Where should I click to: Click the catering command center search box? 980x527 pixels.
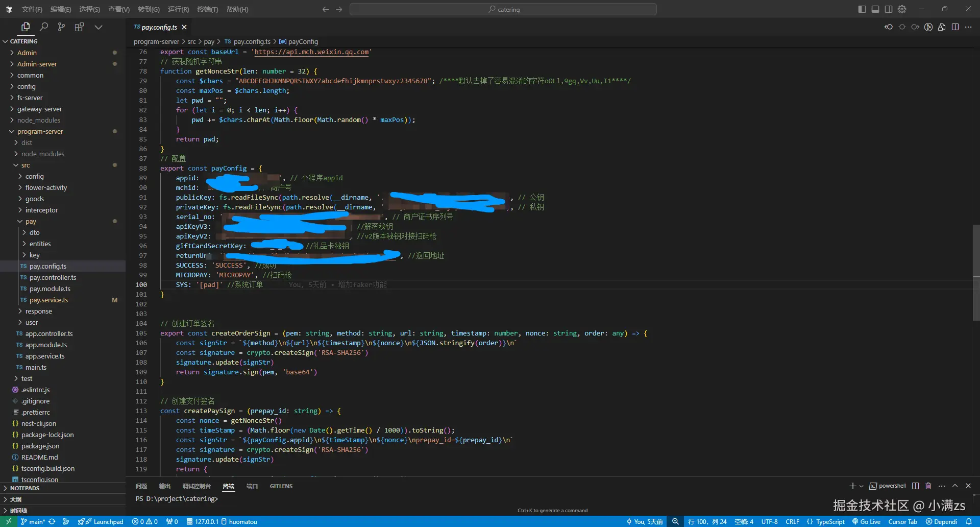coord(503,9)
